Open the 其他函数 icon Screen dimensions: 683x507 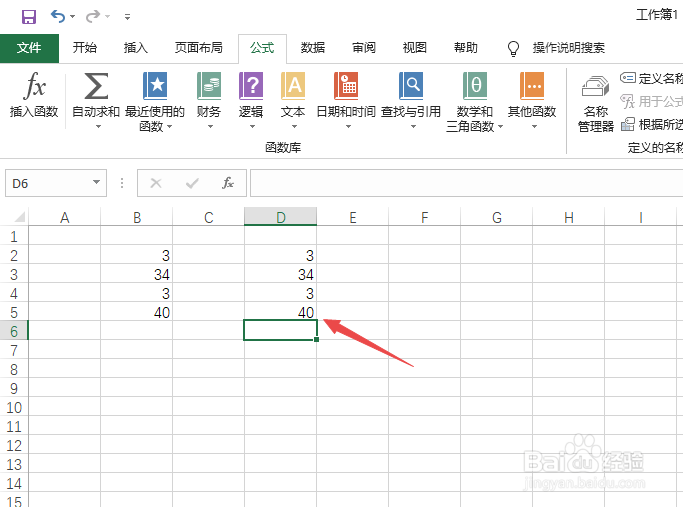point(532,86)
